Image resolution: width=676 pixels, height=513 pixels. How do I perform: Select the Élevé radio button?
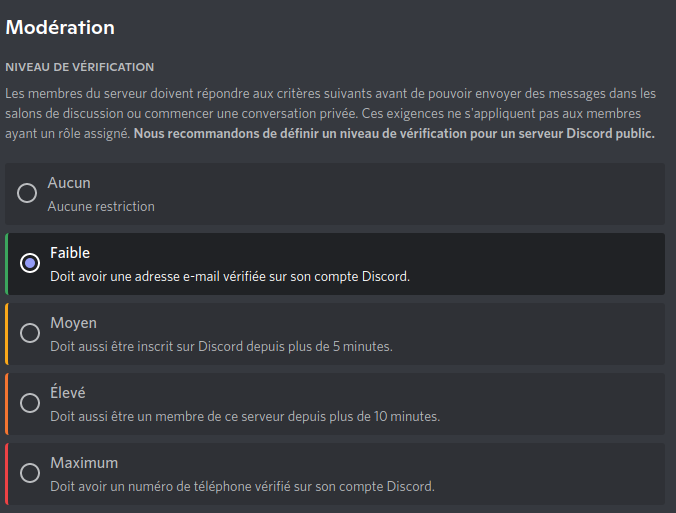[x=30, y=403]
